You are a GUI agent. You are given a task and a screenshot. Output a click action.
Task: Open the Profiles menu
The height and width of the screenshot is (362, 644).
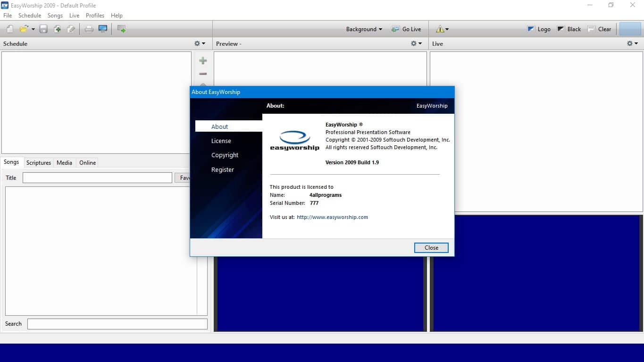[x=95, y=16]
